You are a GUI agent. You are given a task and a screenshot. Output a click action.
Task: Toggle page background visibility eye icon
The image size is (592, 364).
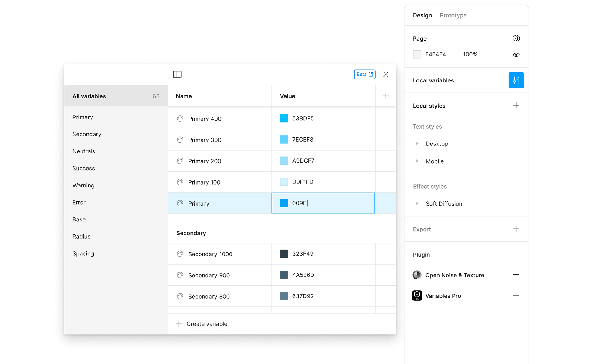point(516,55)
